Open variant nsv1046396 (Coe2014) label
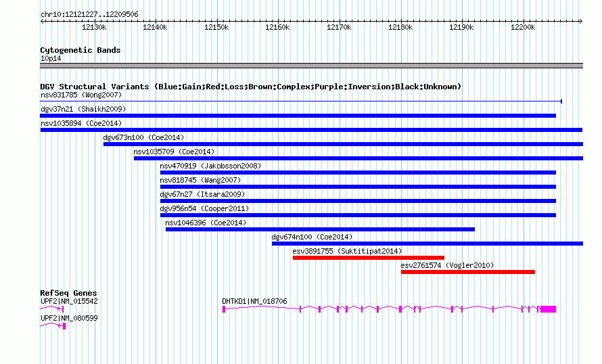This screenshot has width=602, height=364. [x=206, y=223]
